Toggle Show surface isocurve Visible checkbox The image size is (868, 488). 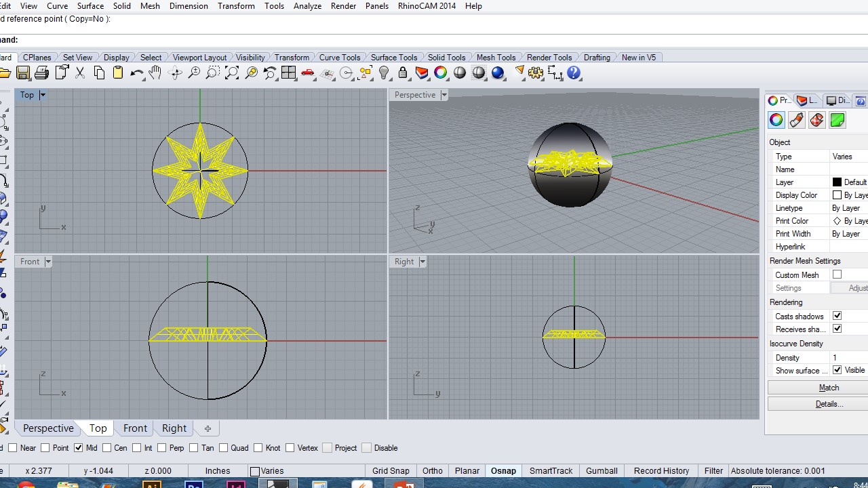point(837,370)
